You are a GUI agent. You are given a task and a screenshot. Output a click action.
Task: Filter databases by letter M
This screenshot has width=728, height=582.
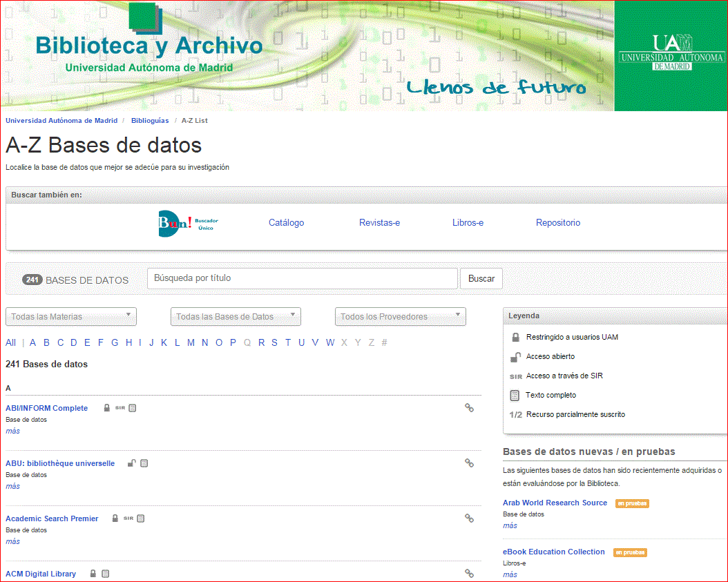point(191,342)
